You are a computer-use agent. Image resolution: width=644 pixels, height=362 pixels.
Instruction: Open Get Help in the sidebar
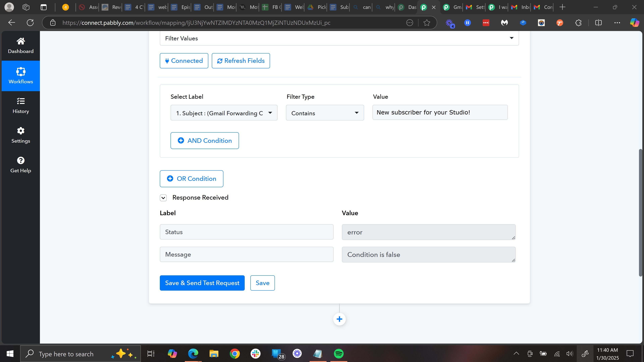coord(21,165)
